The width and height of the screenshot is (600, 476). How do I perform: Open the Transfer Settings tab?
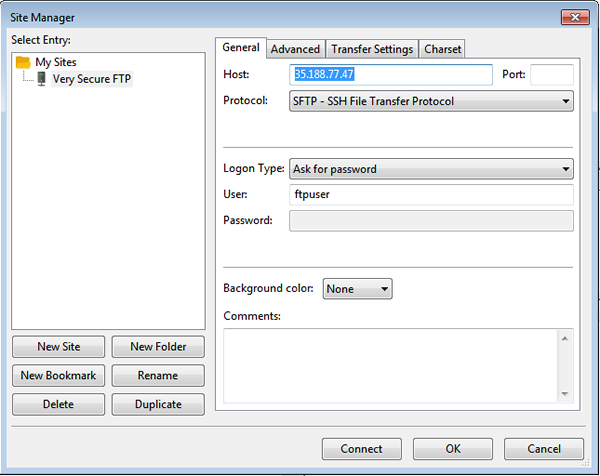pyautogui.click(x=372, y=49)
